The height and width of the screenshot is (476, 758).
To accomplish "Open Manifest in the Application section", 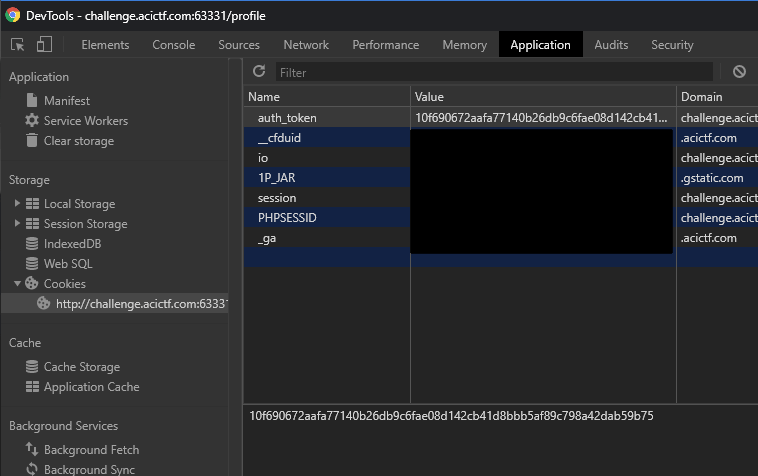I will point(66,101).
